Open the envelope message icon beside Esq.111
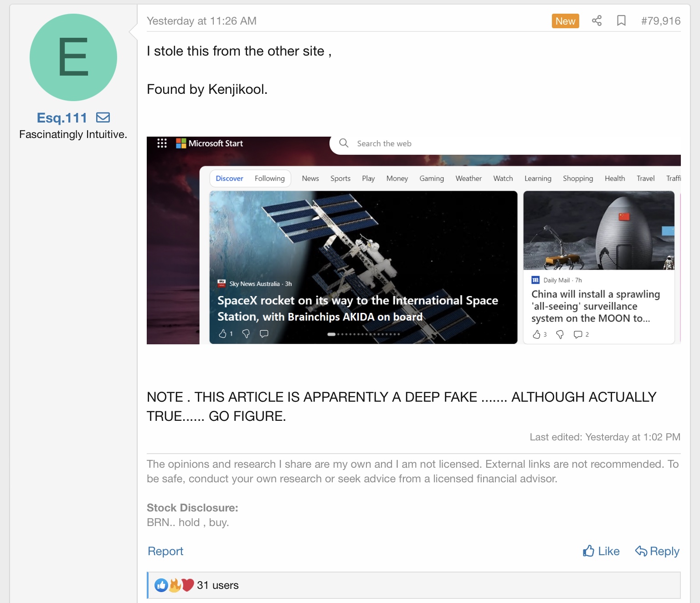This screenshot has width=700, height=603. click(103, 118)
